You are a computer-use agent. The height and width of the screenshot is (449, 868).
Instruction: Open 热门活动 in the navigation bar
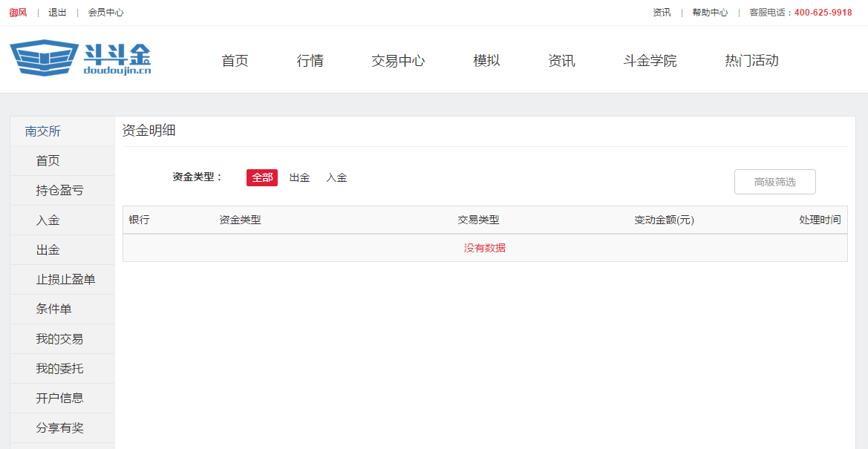point(751,61)
